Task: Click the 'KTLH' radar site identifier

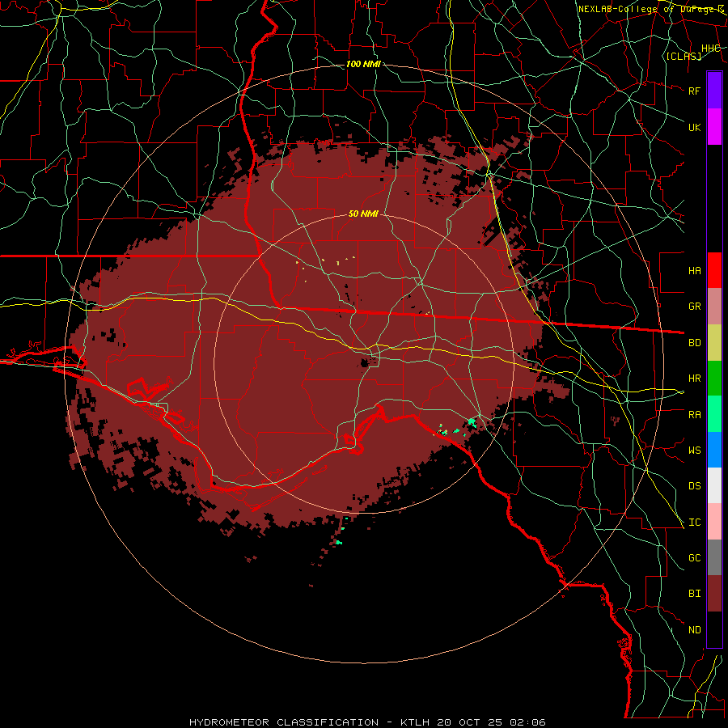Action: (415, 722)
